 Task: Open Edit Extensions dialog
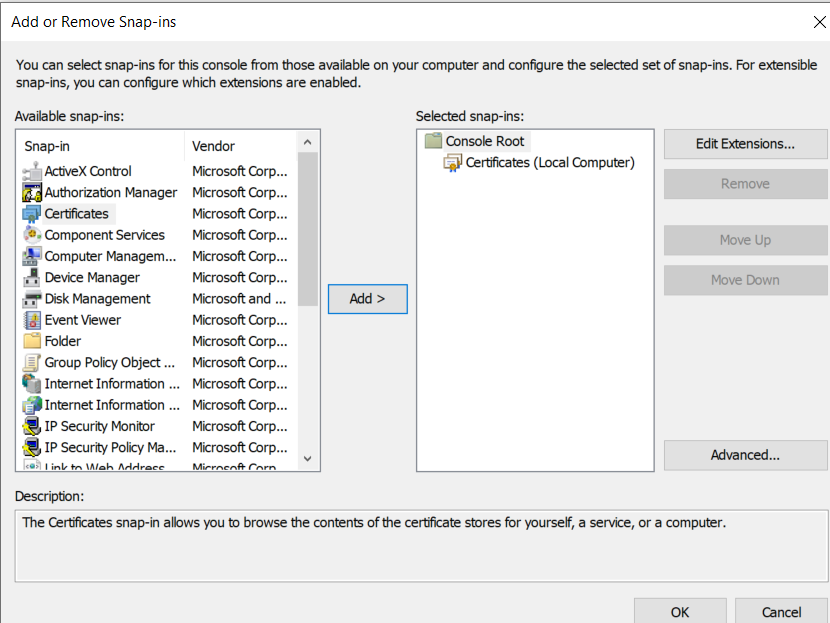click(745, 144)
